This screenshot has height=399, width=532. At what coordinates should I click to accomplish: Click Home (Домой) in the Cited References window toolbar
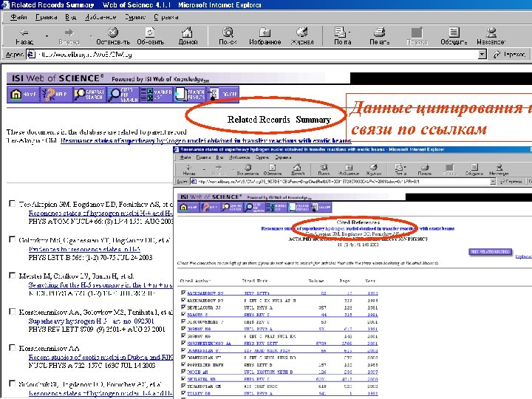pyautogui.click(x=298, y=169)
